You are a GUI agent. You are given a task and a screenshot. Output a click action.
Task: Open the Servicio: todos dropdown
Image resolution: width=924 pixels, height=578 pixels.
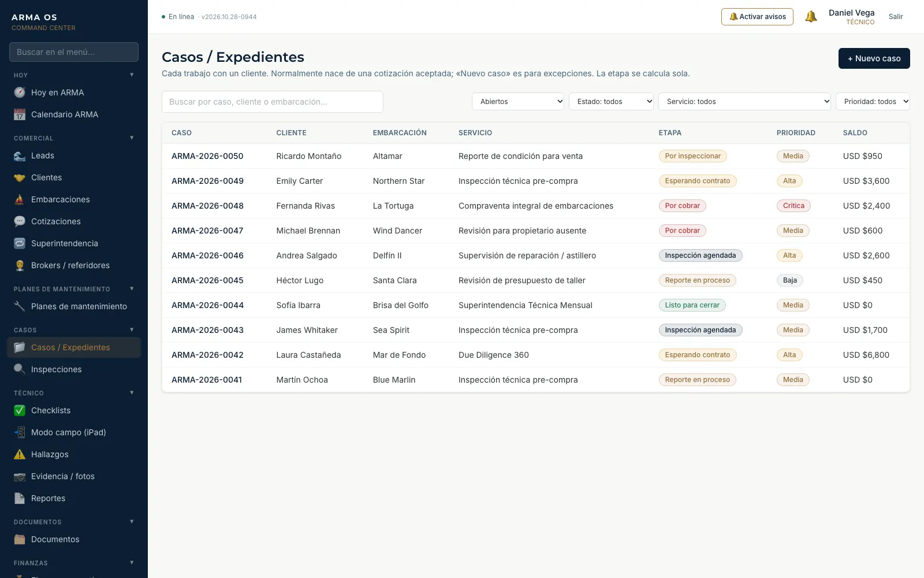click(x=744, y=102)
